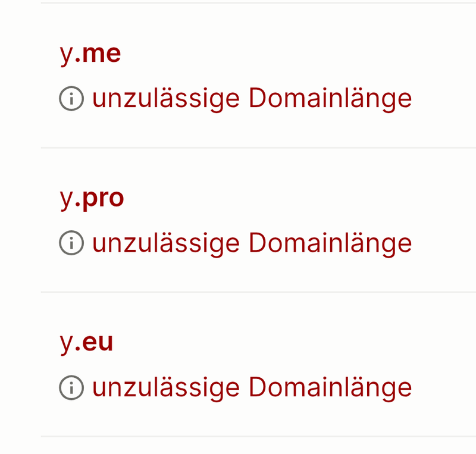This screenshot has height=454, width=476.
Task: Click the word Domainlänge in the y.eu row
Action: pos(330,388)
